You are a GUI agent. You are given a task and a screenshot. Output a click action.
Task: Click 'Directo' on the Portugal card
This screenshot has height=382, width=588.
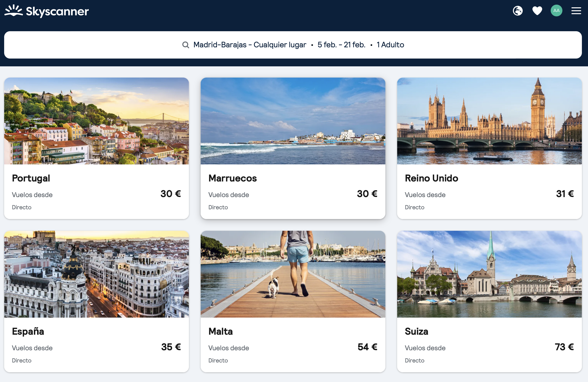(x=21, y=207)
